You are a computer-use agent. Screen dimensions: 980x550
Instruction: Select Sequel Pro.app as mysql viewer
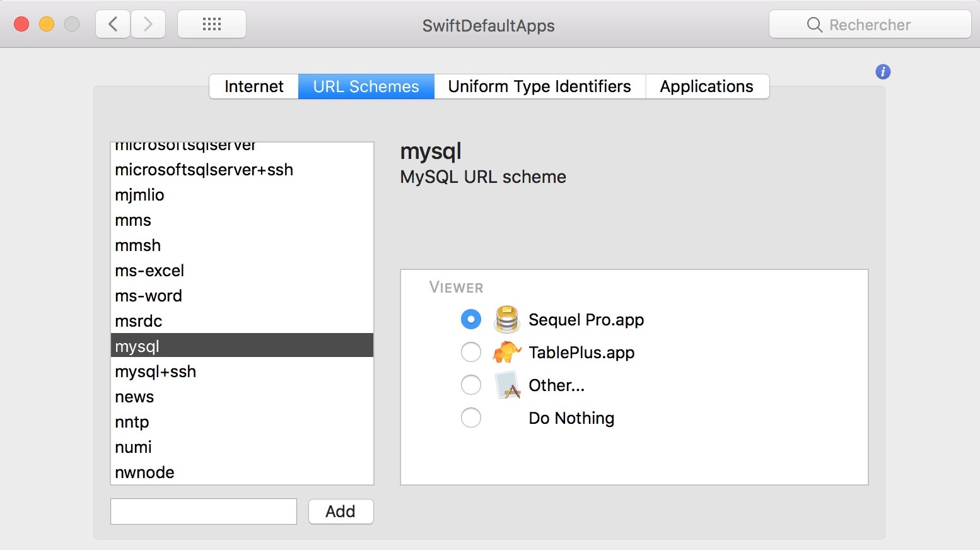(x=470, y=319)
